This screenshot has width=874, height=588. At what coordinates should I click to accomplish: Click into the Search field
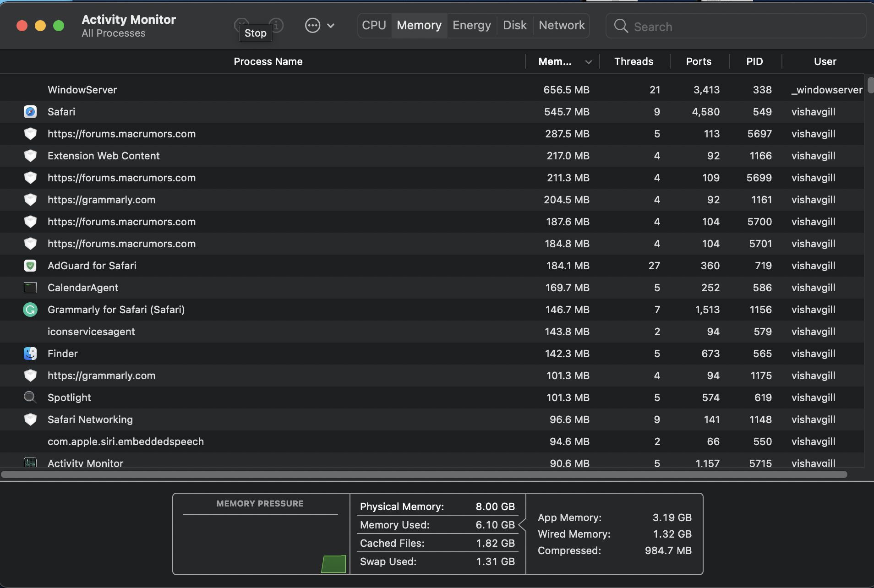[736, 26]
